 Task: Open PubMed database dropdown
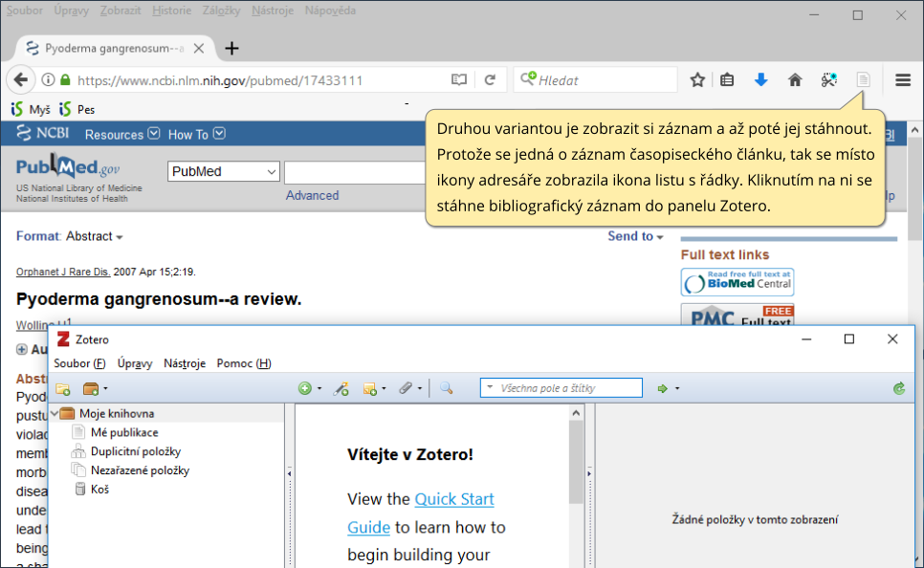(x=223, y=171)
